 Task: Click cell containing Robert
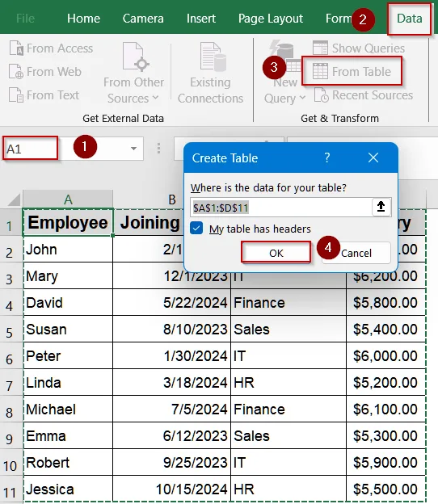68,463
